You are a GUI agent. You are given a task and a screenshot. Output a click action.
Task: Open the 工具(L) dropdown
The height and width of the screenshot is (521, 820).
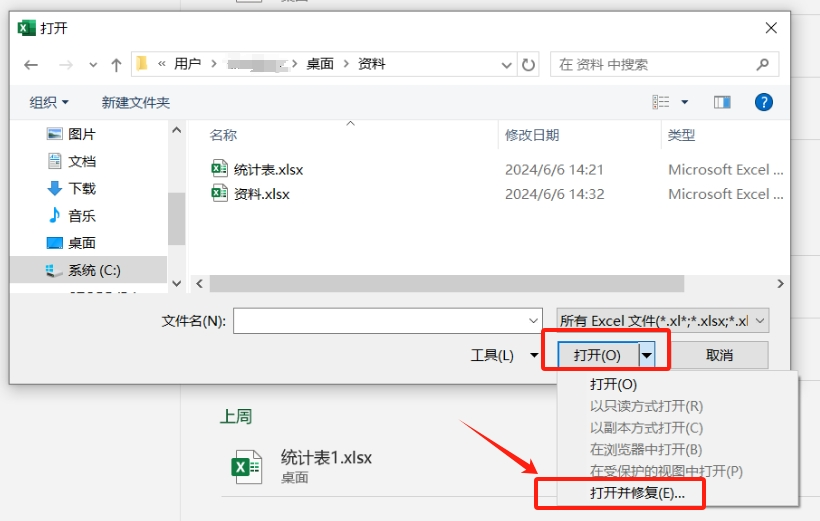click(x=504, y=355)
